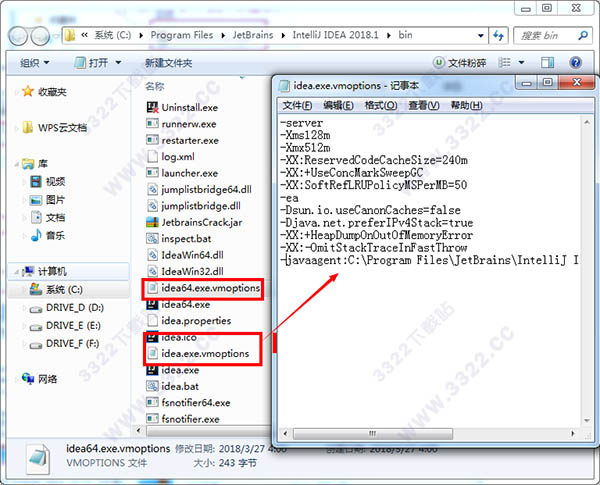Select the idea64.exe application icon
Viewport: 600px width, 485px height.
tap(152, 305)
